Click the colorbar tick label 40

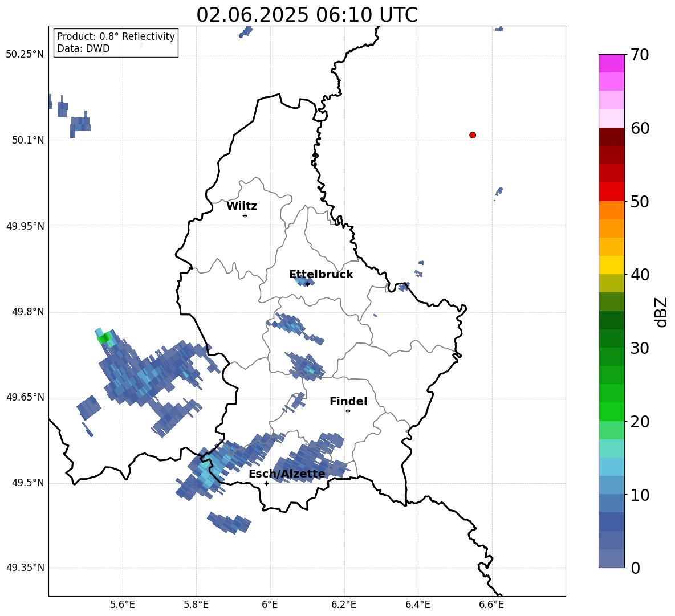pos(640,275)
